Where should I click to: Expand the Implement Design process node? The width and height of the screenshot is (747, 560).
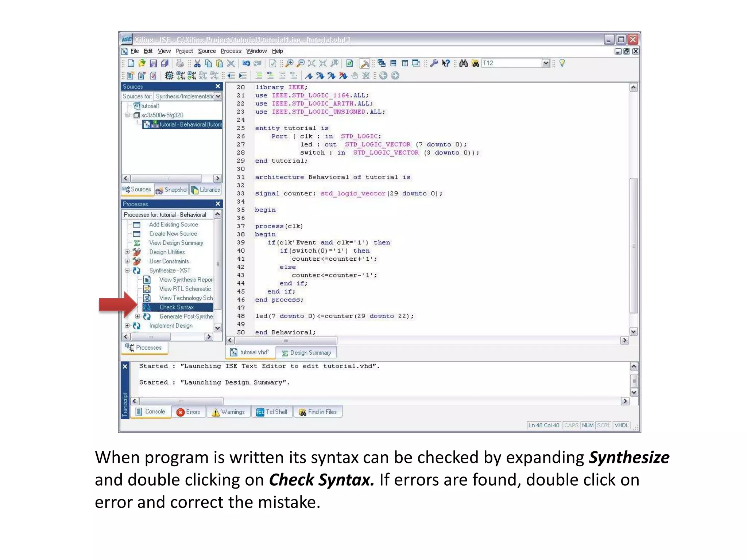(127, 325)
